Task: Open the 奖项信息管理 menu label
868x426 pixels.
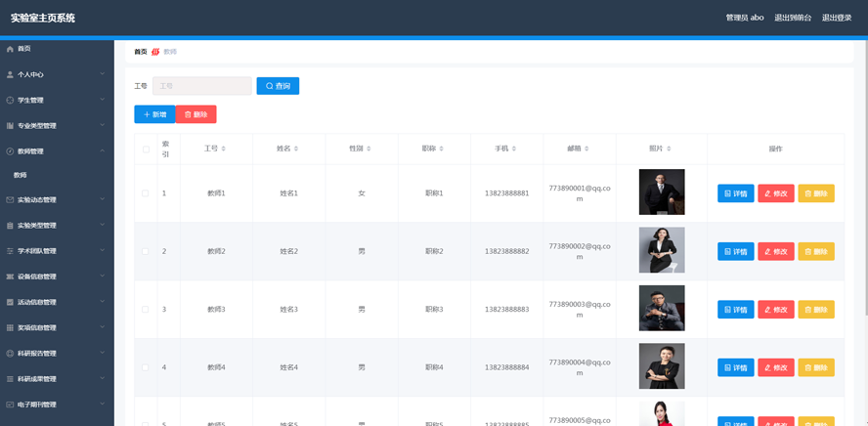Action: pos(37,328)
